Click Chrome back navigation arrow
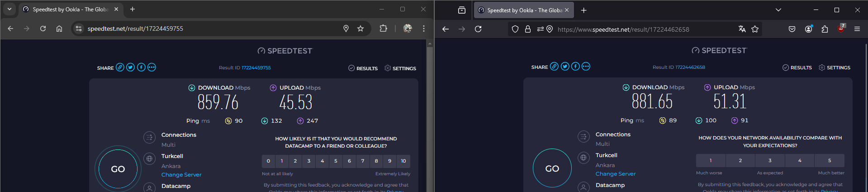Viewport: 868px width, 192px height. (10, 29)
